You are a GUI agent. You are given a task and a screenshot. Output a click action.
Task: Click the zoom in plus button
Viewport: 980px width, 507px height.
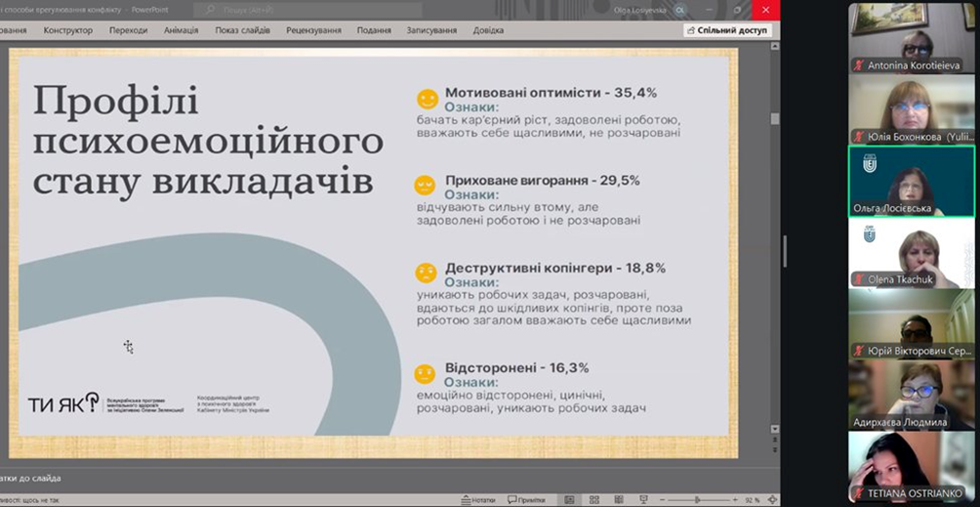pyautogui.click(x=735, y=499)
